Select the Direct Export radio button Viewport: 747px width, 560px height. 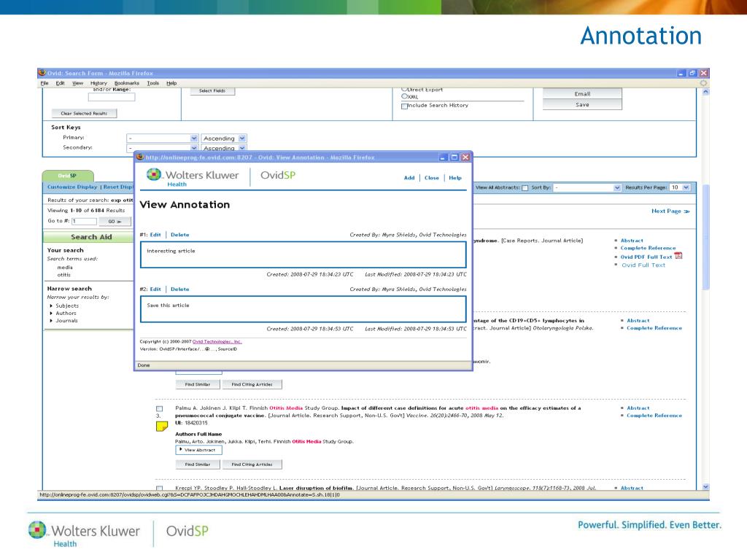[404, 89]
